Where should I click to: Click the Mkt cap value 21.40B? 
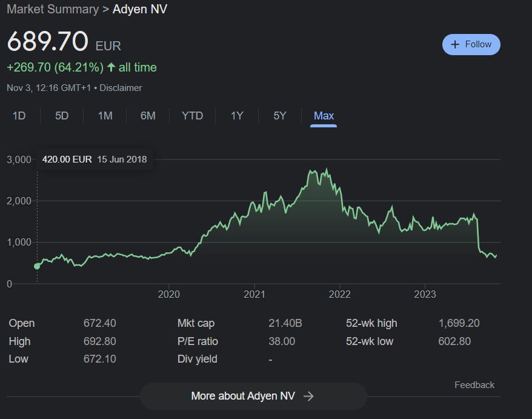pyautogui.click(x=285, y=323)
